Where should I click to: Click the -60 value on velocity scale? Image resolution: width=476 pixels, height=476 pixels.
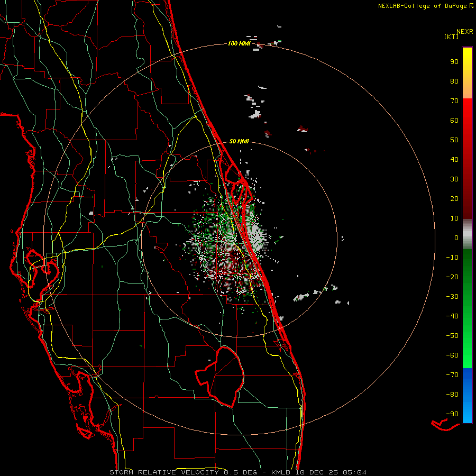click(452, 355)
